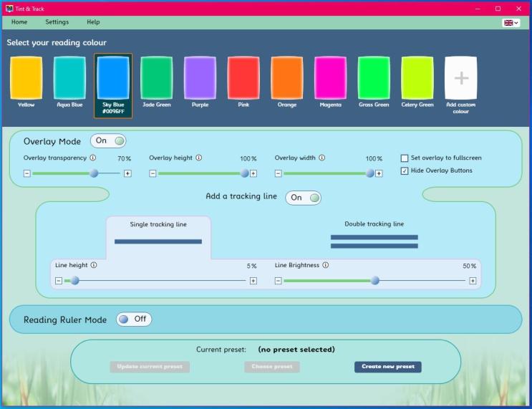Turn off Overlay Mode toggle

[108, 141]
